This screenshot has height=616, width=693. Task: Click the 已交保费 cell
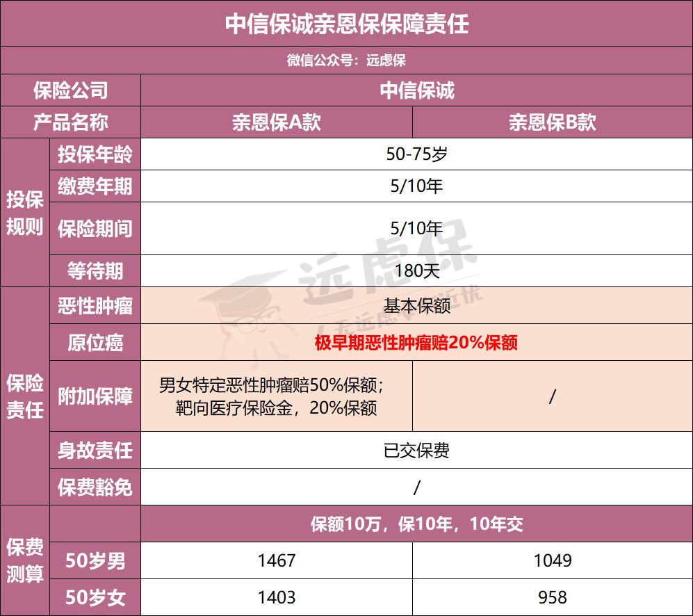click(416, 451)
